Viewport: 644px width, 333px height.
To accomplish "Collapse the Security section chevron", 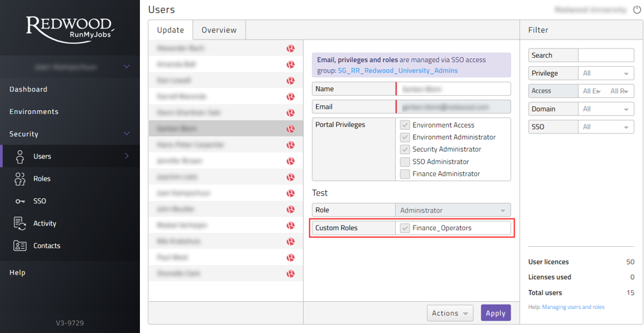I will (127, 133).
